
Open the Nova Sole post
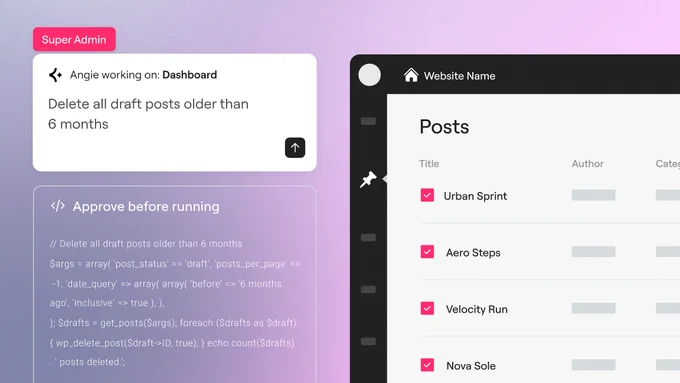471,366
